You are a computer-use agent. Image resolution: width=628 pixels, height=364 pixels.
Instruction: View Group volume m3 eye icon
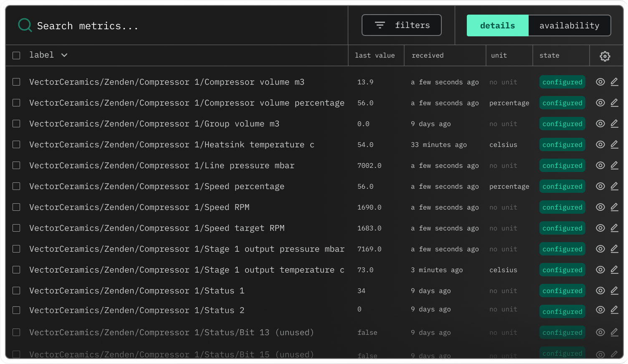(x=600, y=124)
